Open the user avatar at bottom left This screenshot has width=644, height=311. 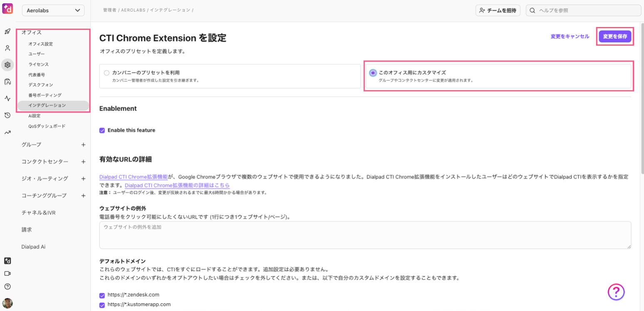point(7,303)
